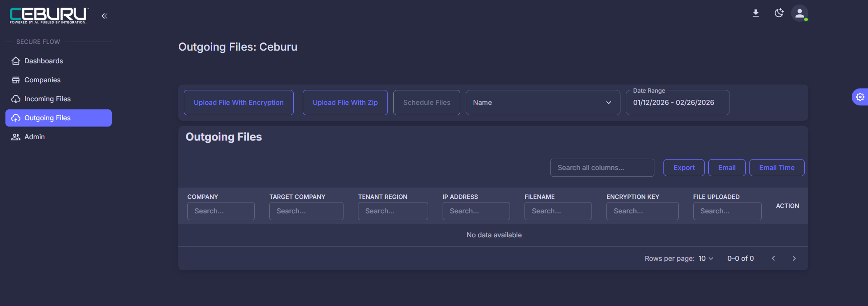This screenshot has width=868, height=306.
Task: Focus the Tenant Region search box
Action: click(x=393, y=211)
